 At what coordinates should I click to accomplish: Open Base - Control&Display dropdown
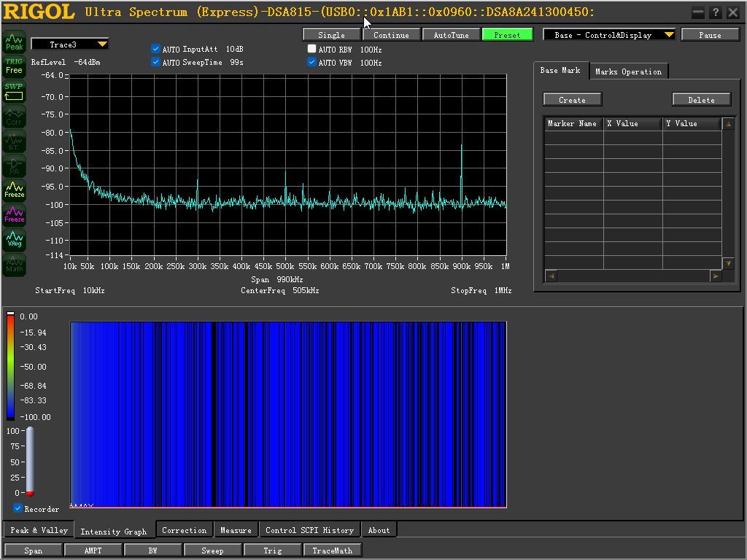click(x=609, y=35)
